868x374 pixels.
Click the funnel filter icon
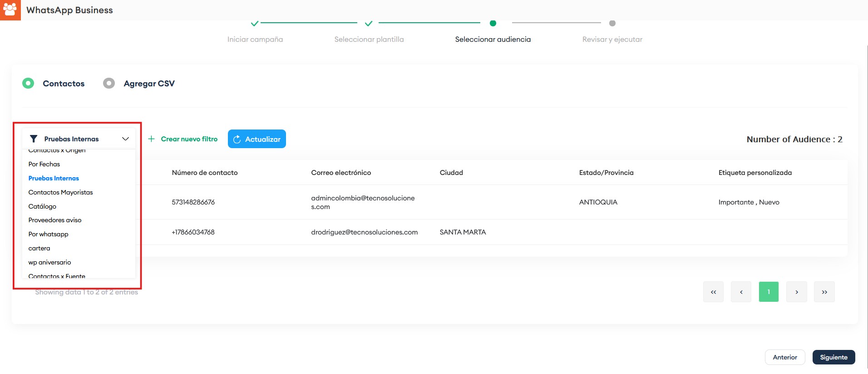click(34, 139)
